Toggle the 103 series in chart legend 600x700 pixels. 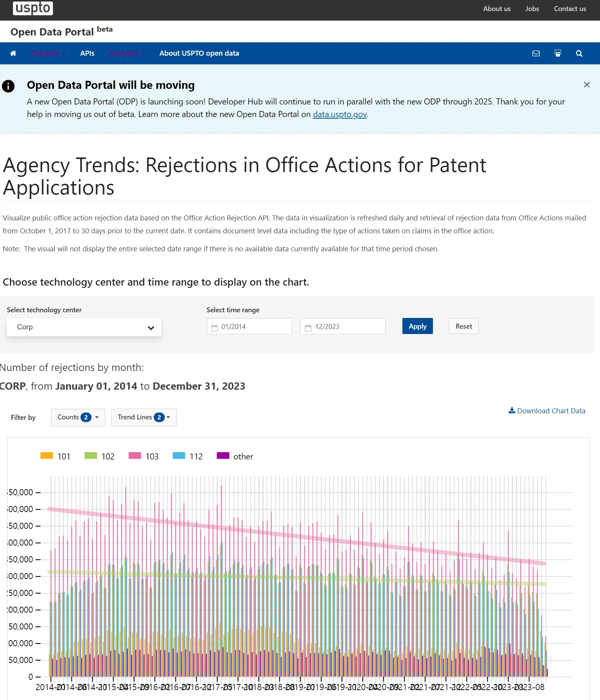143,456
